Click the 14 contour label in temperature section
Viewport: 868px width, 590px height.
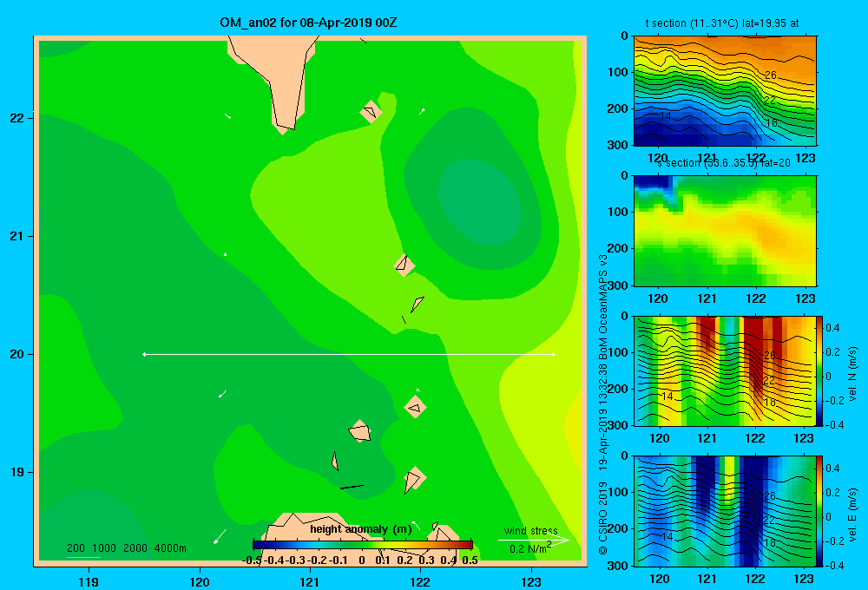666,115
